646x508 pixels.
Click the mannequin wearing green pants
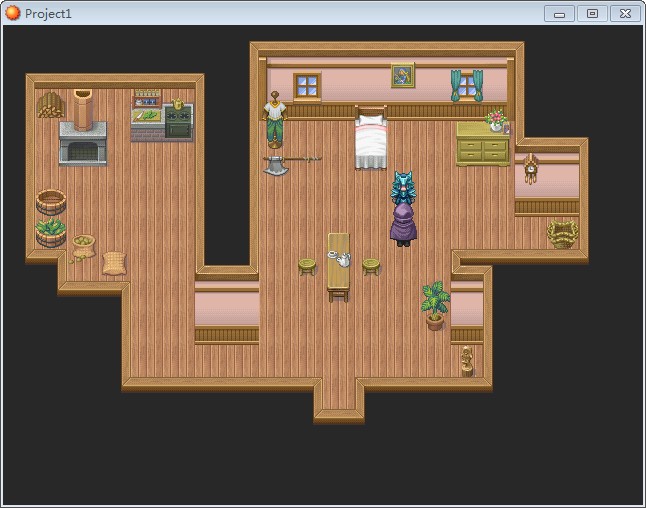pos(275,119)
